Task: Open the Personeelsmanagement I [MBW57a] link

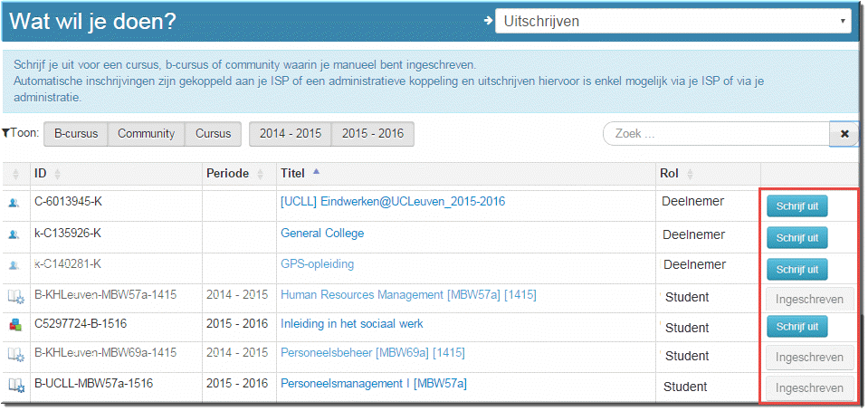Action: [374, 383]
